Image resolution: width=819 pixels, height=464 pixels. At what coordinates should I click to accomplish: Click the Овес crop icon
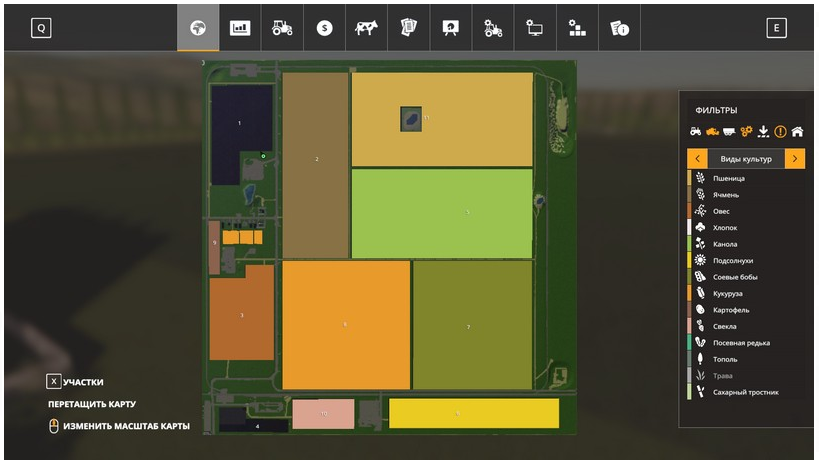coord(700,211)
